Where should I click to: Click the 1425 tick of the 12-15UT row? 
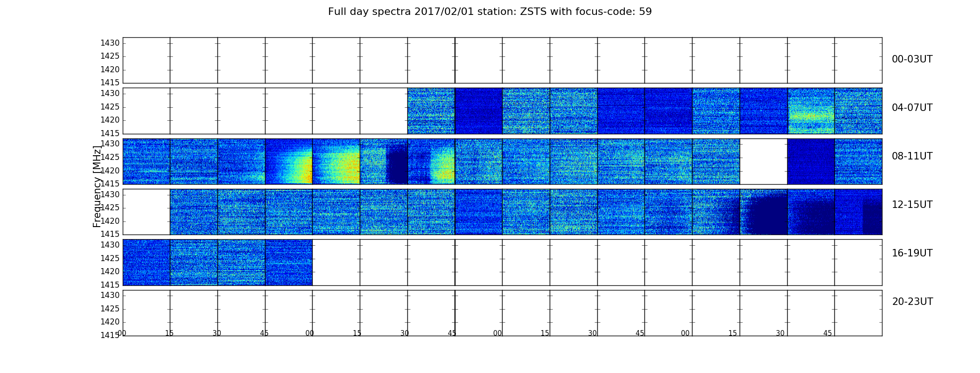pos(110,208)
